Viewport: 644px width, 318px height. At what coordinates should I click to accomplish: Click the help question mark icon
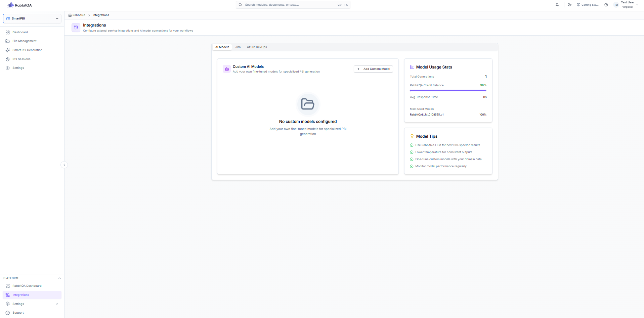(606, 5)
